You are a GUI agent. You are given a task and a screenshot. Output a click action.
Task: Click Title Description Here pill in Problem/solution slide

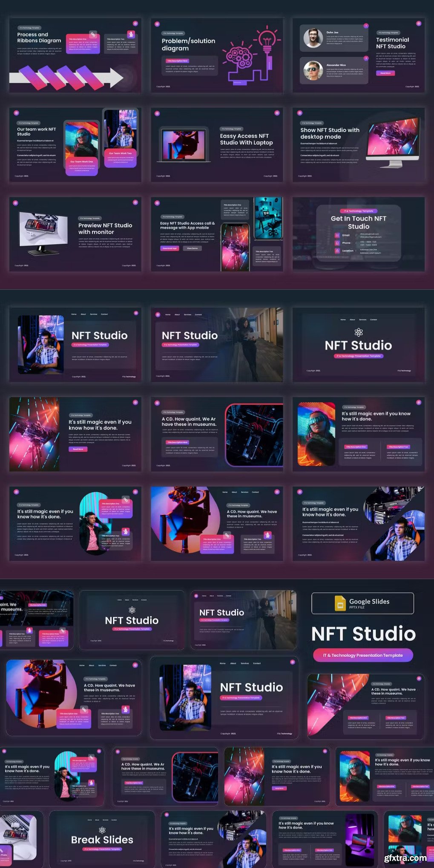pyautogui.click(x=177, y=61)
